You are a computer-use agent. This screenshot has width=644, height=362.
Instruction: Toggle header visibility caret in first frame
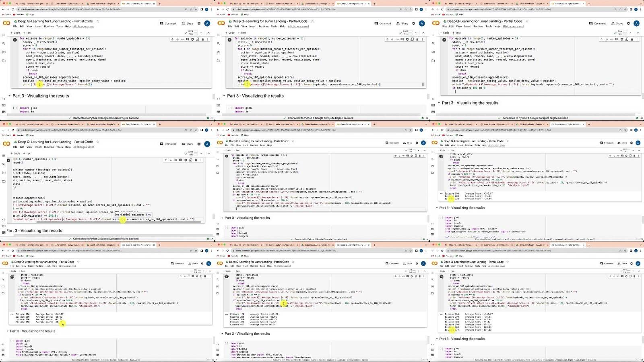208,33
